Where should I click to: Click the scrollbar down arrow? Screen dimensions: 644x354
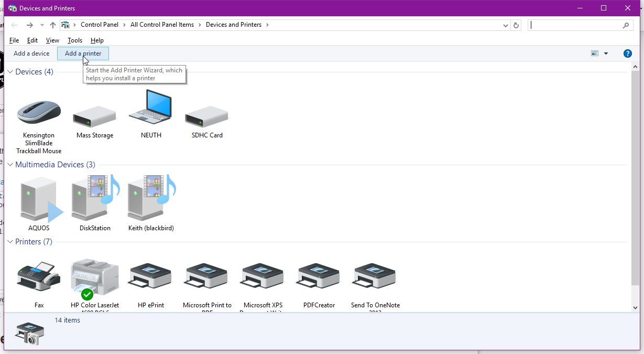(x=635, y=308)
